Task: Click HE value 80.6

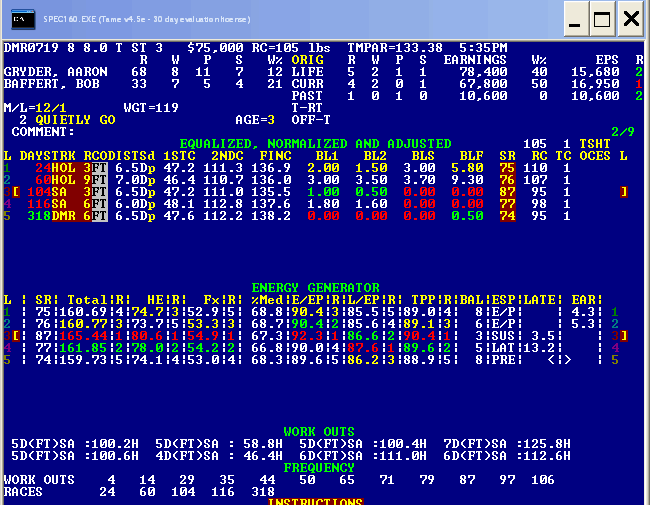Action: (x=147, y=336)
